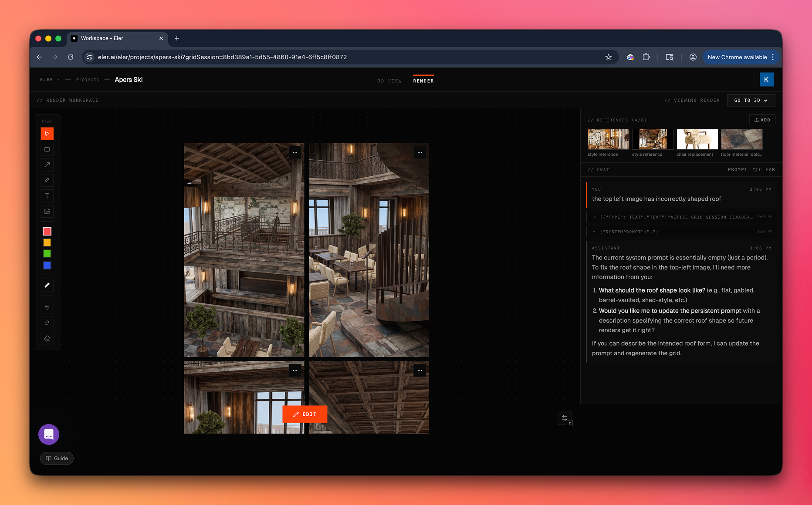Undo the last drawing action

(x=47, y=307)
